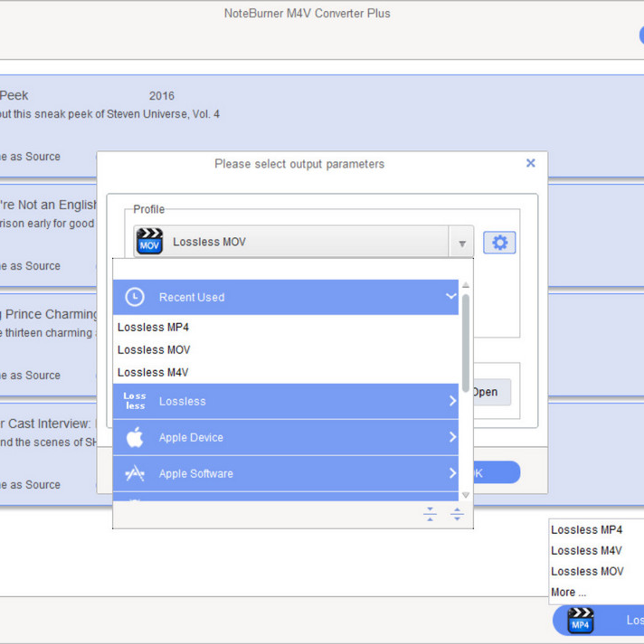Choose Lossless M4V in the profile list
Image resolution: width=644 pixels, height=644 pixels.
[x=153, y=372]
